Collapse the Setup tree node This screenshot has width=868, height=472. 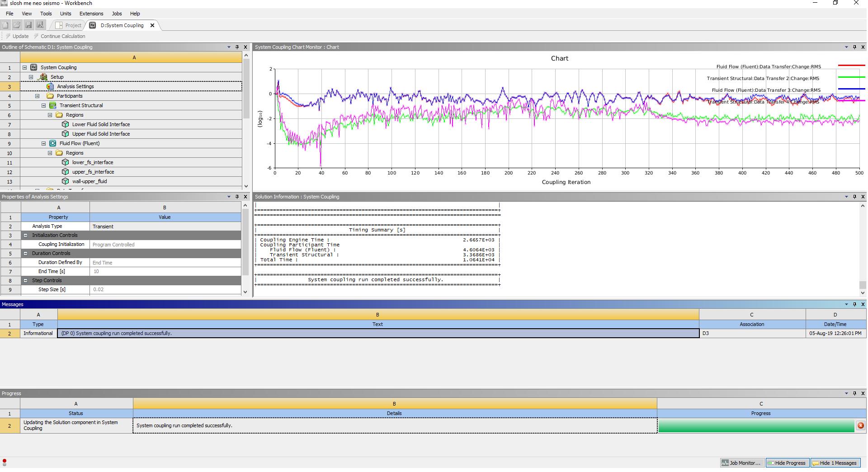(x=31, y=77)
